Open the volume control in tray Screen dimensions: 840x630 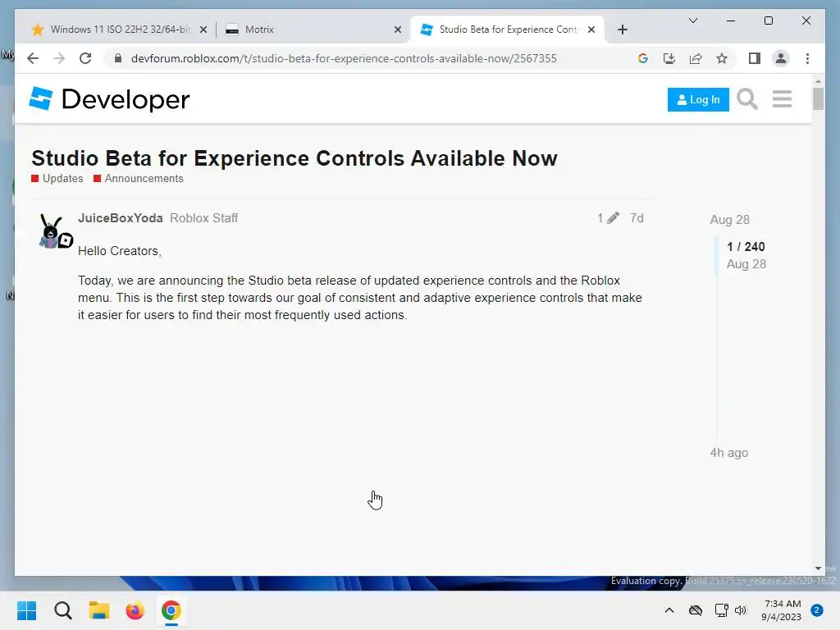(x=741, y=610)
